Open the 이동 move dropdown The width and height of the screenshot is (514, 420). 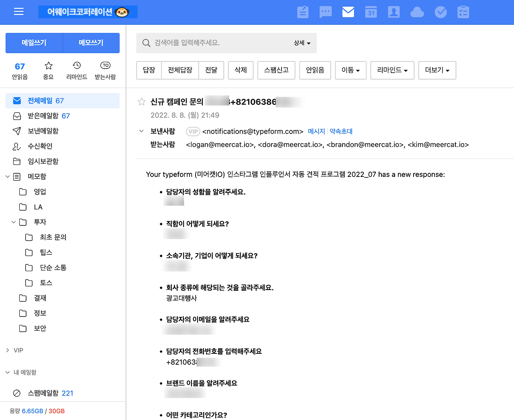coord(351,70)
